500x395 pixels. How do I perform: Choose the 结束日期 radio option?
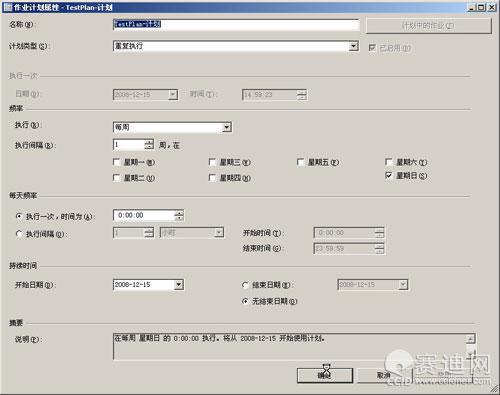coord(245,285)
